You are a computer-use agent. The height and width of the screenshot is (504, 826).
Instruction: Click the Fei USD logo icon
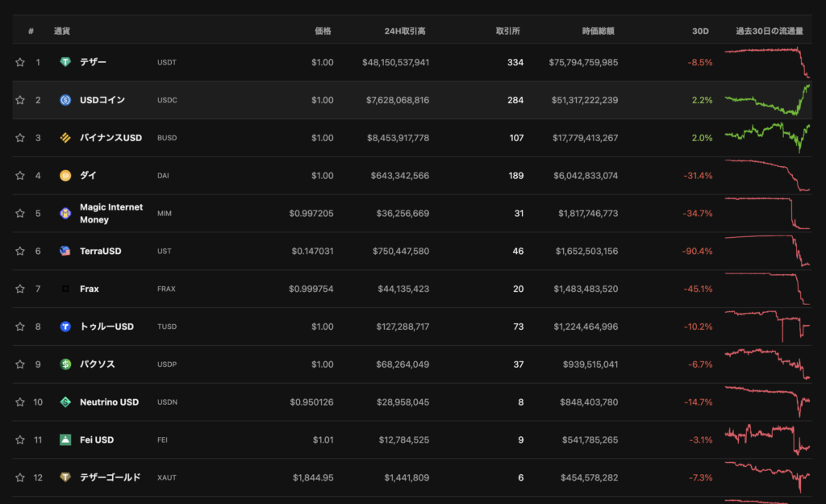coord(65,439)
